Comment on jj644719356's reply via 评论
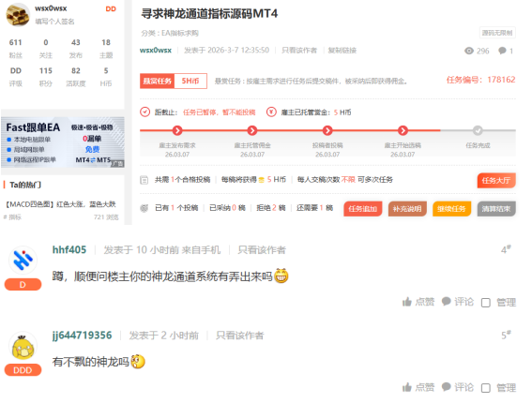Screen dimensions: 532x403 point(457,387)
